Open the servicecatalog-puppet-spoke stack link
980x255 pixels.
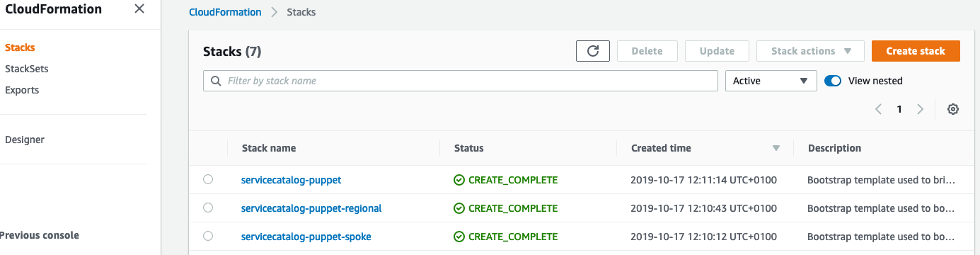tap(306, 237)
